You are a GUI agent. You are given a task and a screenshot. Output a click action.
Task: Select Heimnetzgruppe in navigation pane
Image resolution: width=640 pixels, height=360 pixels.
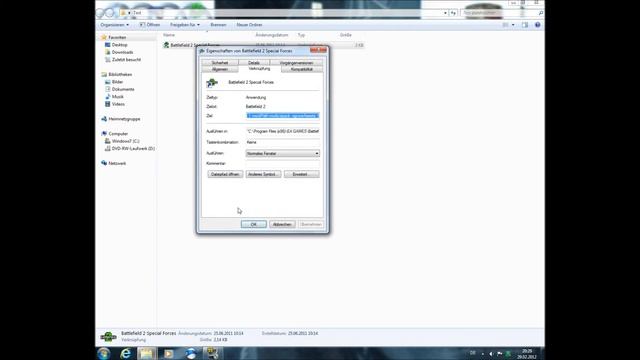click(x=124, y=119)
